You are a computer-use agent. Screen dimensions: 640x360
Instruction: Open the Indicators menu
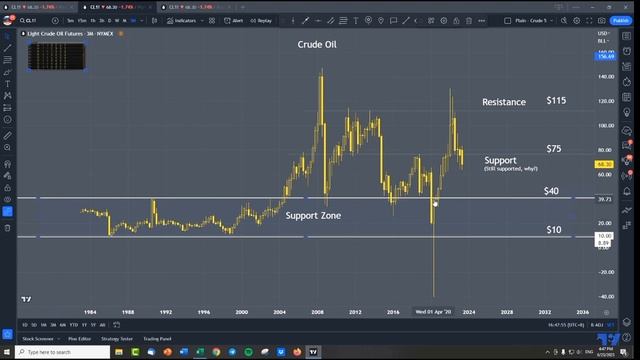182,21
